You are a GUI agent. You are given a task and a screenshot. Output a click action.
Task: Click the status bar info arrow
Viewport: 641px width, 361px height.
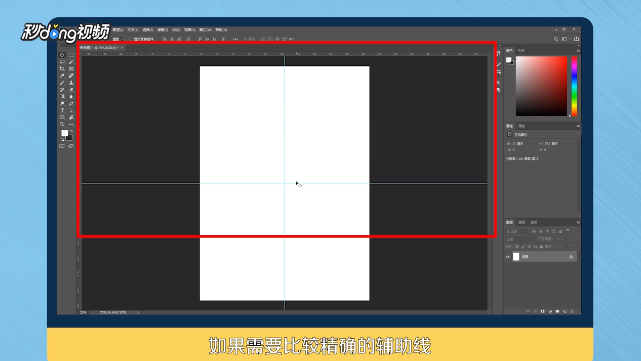(138, 312)
